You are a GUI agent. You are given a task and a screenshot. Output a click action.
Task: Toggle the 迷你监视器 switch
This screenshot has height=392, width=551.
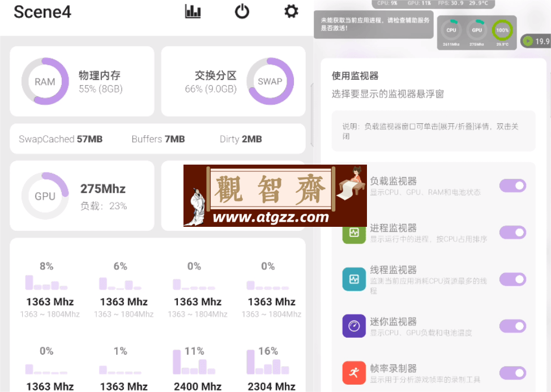tap(512, 326)
